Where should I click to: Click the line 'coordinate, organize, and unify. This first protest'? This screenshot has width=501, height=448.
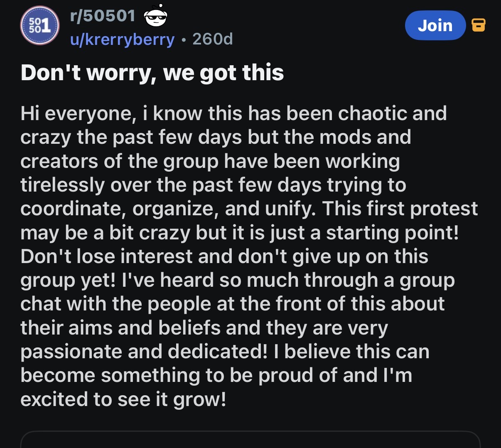249,209
